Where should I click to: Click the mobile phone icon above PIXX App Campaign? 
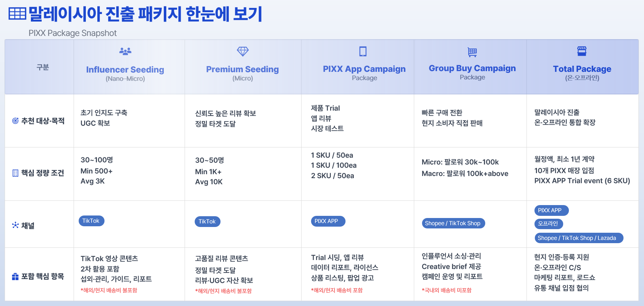tap(363, 51)
